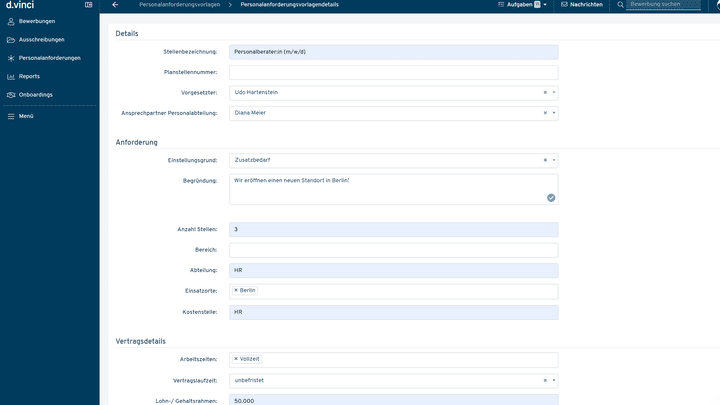720x405 pixels.
Task: Remove the Vollzeit tag from Arbeitszeiten
Action: click(x=236, y=358)
